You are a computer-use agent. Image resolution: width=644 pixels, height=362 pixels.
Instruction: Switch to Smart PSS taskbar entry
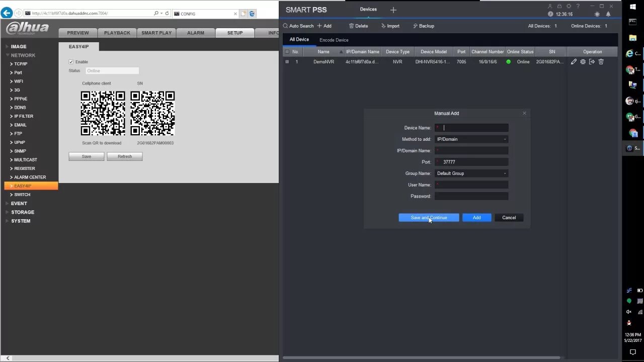click(633, 148)
